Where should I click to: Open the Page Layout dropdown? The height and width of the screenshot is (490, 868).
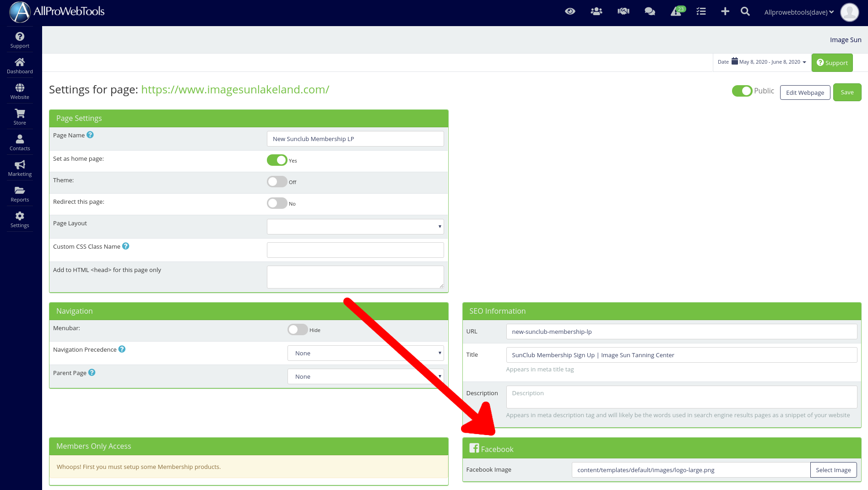(355, 227)
